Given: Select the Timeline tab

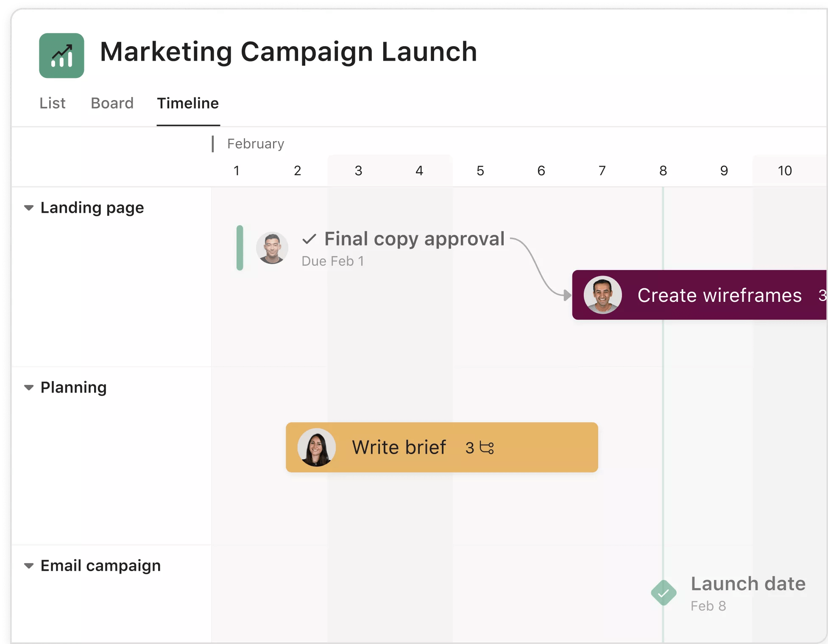Looking at the screenshot, I should coord(188,103).
